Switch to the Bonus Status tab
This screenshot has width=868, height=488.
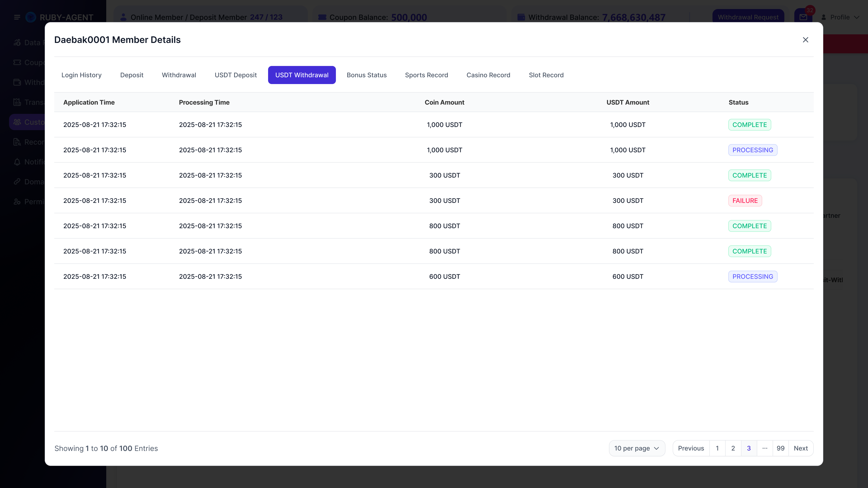pos(367,75)
